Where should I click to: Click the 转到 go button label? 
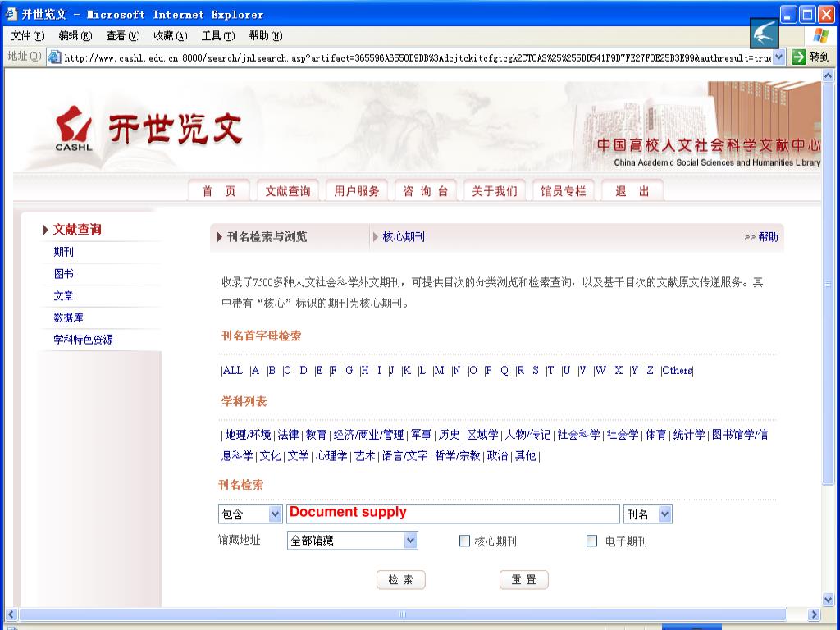click(x=819, y=57)
